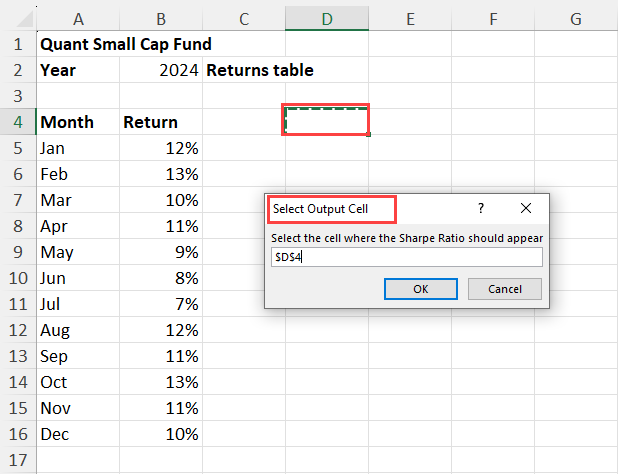Click the Jan month cell
The height and width of the screenshot is (474, 618).
coord(78,148)
